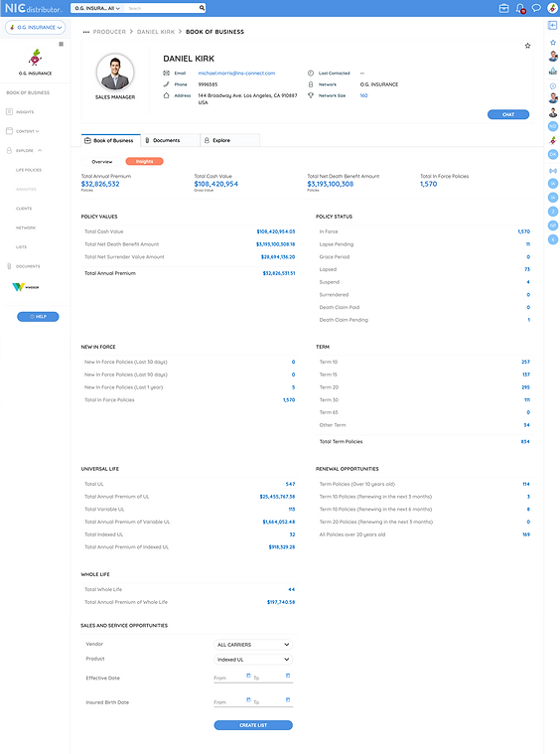Viewport: 560px width, 754px height.
Task: Open the search scope dropdown O.G. INSURA.. All
Action: [97, 8]
